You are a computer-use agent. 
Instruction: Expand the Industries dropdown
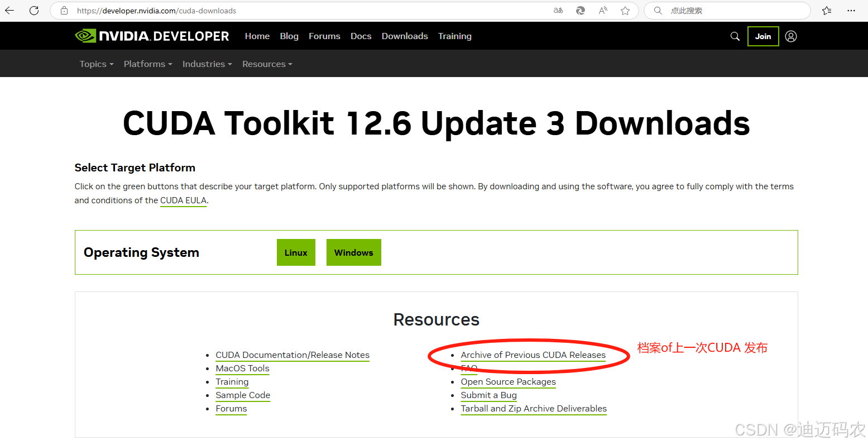207,64
